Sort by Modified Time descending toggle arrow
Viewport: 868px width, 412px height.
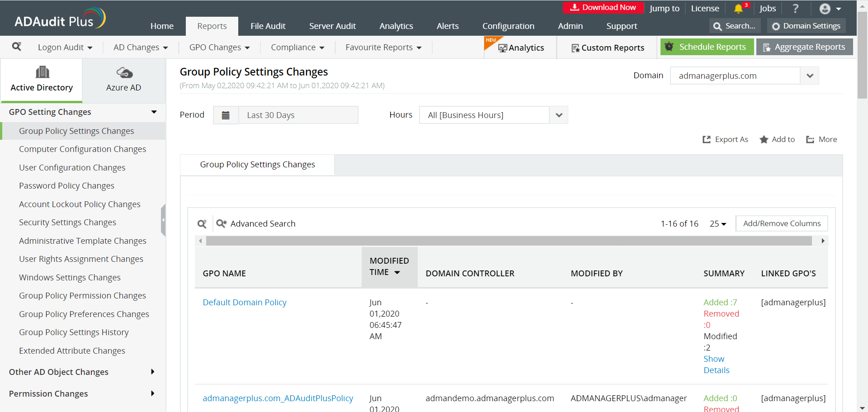tap(397, 272)
